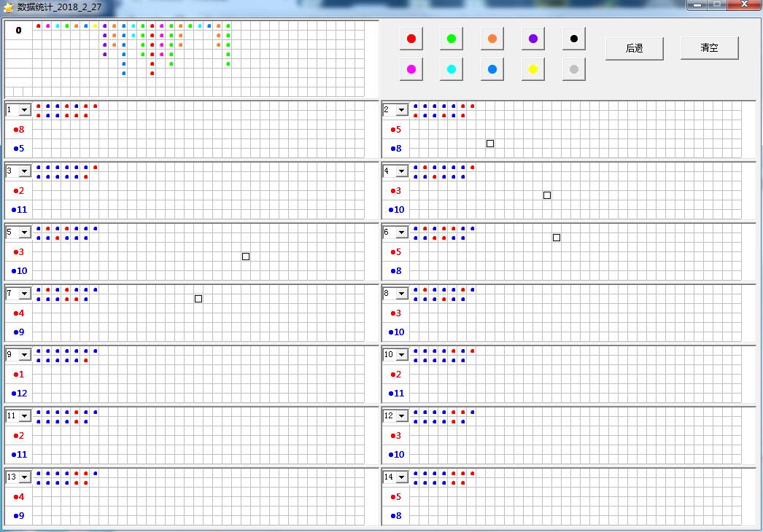Select the yellow color dot button

(533, 69)
